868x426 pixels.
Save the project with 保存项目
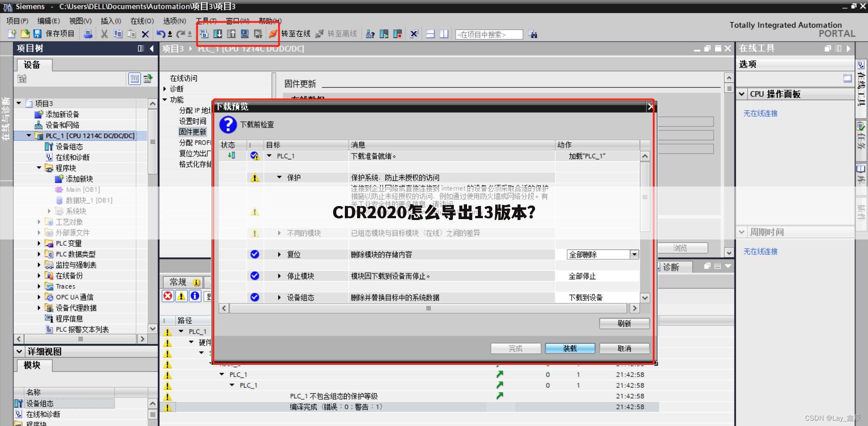(54, 34)
